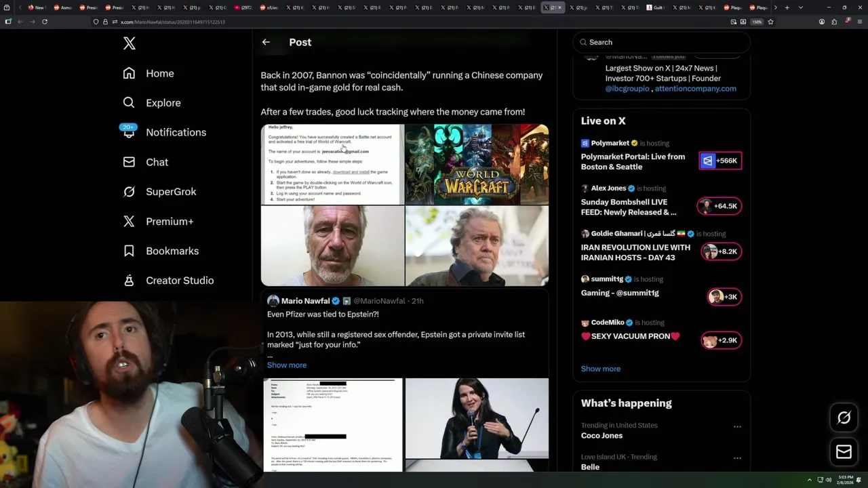Close the active X browser tab

[x=559, y=7]
